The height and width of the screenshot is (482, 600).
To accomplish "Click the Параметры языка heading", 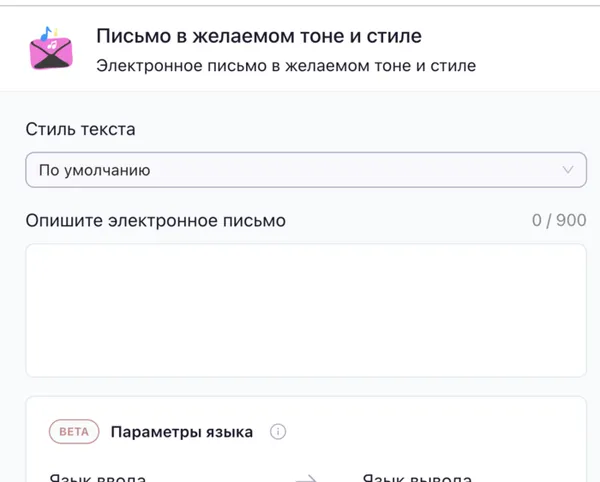I will [181, 432].
